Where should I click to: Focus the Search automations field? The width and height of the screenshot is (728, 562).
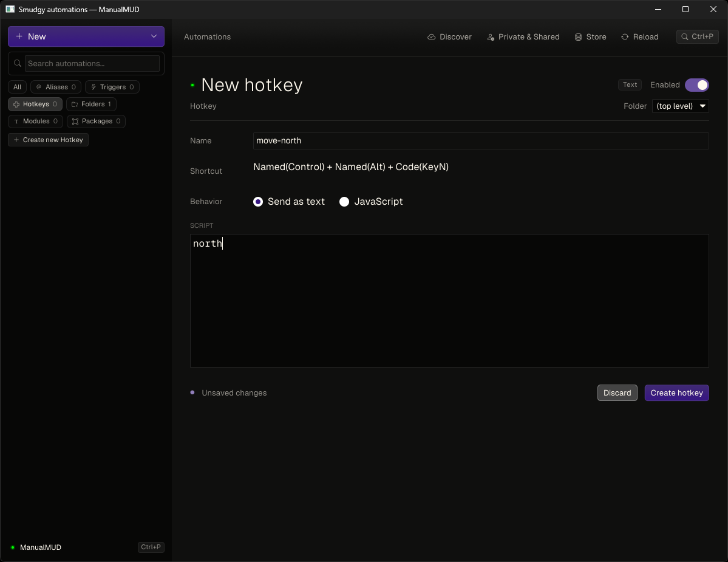(x=92, y=63)
